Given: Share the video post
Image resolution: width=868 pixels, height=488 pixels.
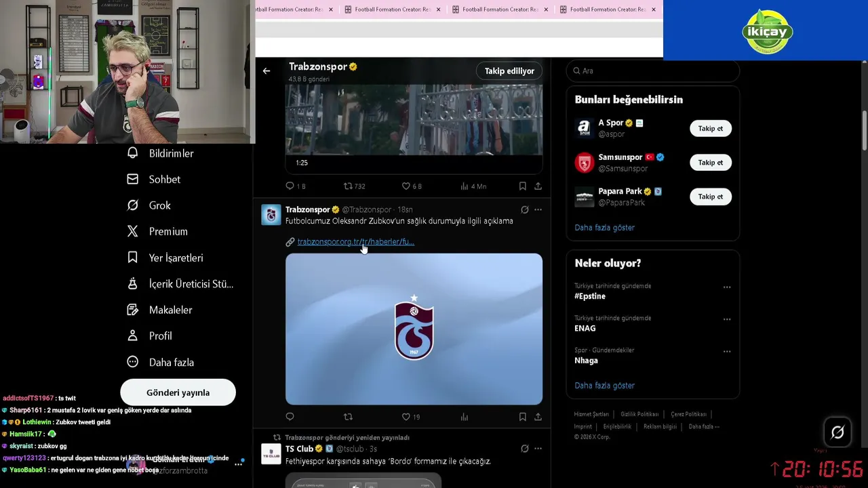Looking at the screenshot, I should click(x=538, y=186).
